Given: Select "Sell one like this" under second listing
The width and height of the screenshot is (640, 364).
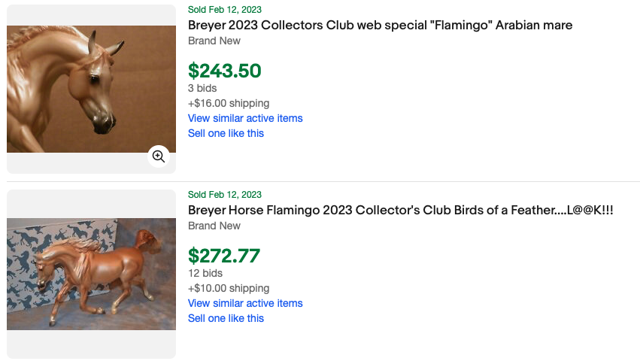Looking at the screenshot, I should pos(226,318).
